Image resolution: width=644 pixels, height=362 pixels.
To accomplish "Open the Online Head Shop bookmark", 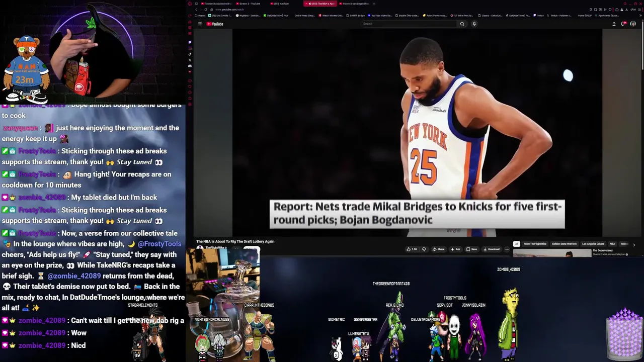I will point(304,16).
